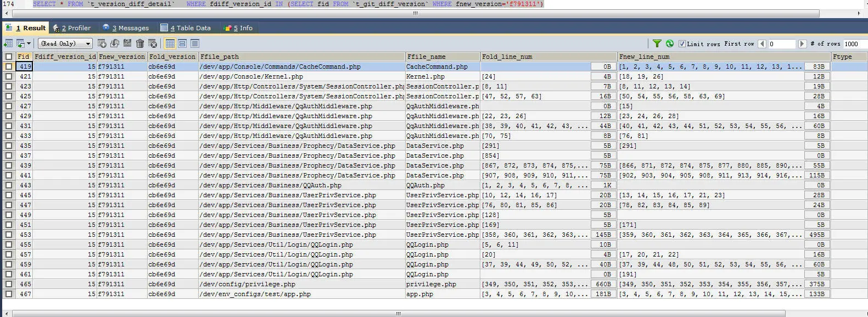This screenshot has height=317, width=868.
Task: Select the /dev/env_configs/test/app.php path cell
Action: (301, 294)
